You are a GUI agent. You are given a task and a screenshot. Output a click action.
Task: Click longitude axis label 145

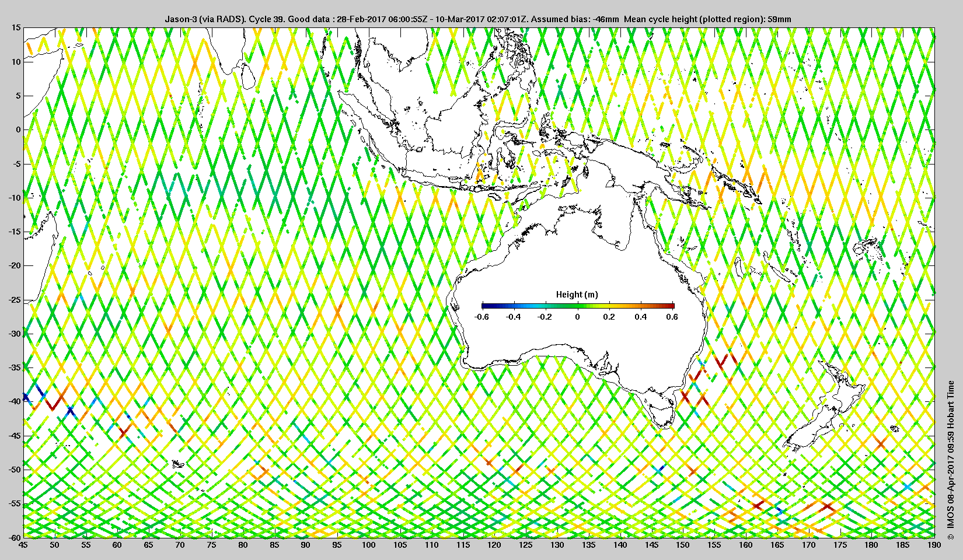(651, 545)
